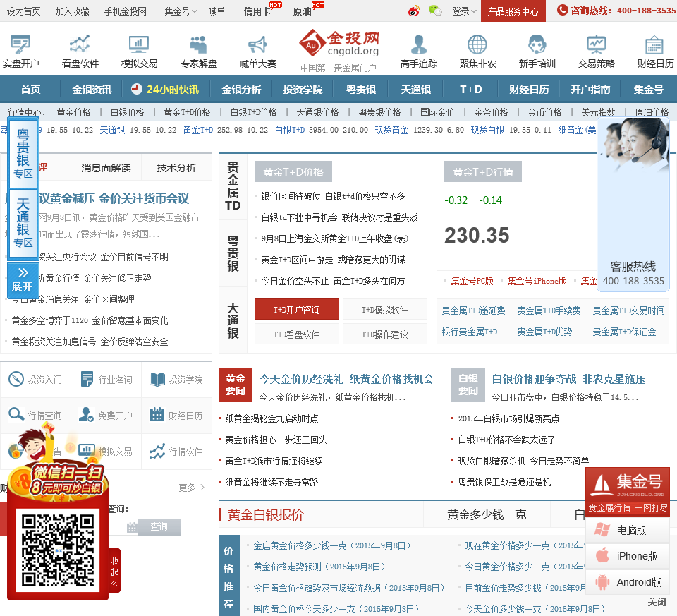Click the T+D模拟软件 button
Viewport: 677px width, 616px height.
(385, 309)
